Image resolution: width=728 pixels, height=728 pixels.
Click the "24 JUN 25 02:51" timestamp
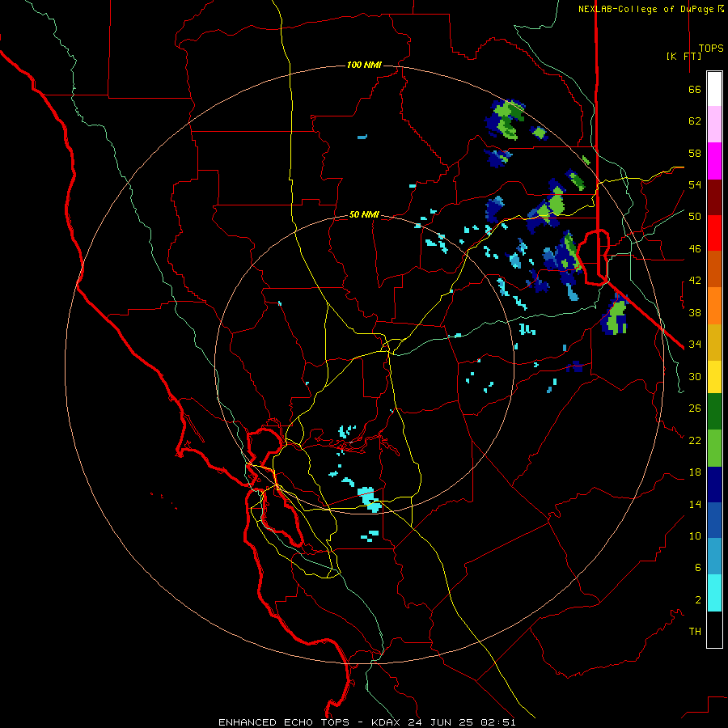[462, 722]
